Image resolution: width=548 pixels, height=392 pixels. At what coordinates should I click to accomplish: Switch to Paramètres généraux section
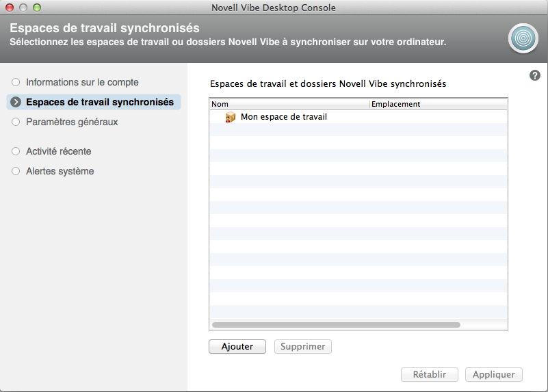pyautogui.click(x=72, y=122)
